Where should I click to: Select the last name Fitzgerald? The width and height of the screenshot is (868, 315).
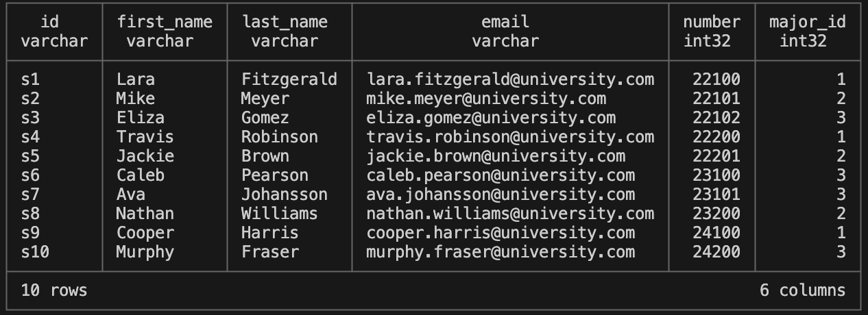click(x=289, y=79)
